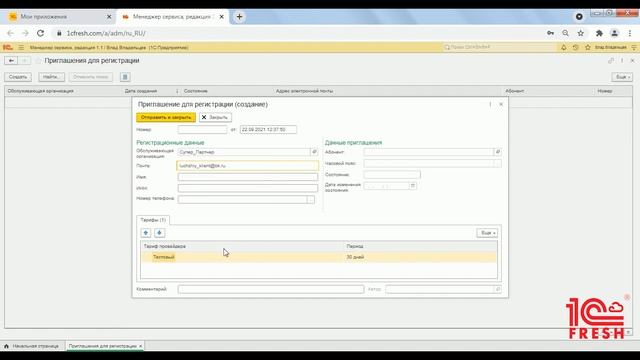Bookmark the page with browser star
This screenshot has width=640, height=360.
pyautogui.click(x=580, y=33)
